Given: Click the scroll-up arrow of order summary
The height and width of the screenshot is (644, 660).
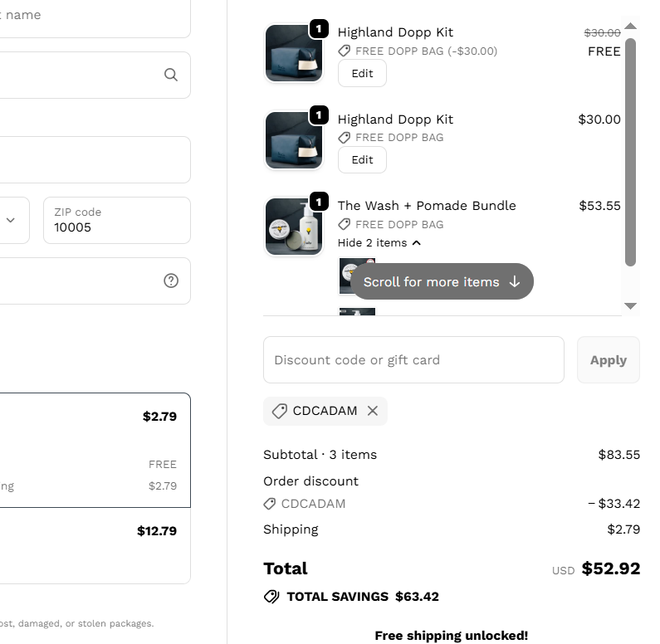Looking at the screenshot, I should coord(630,26).
